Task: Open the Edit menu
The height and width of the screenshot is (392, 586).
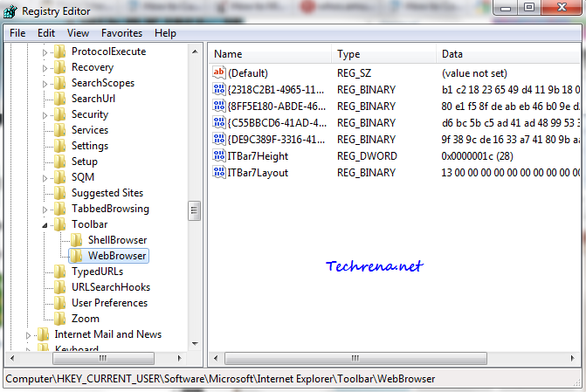Action: click(x=46, y=33)
